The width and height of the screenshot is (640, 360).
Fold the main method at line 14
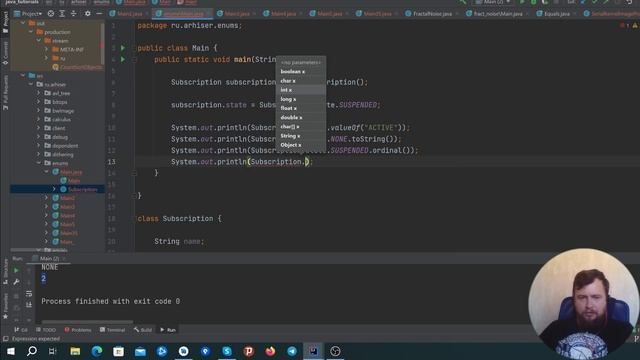tap(135, 173)
